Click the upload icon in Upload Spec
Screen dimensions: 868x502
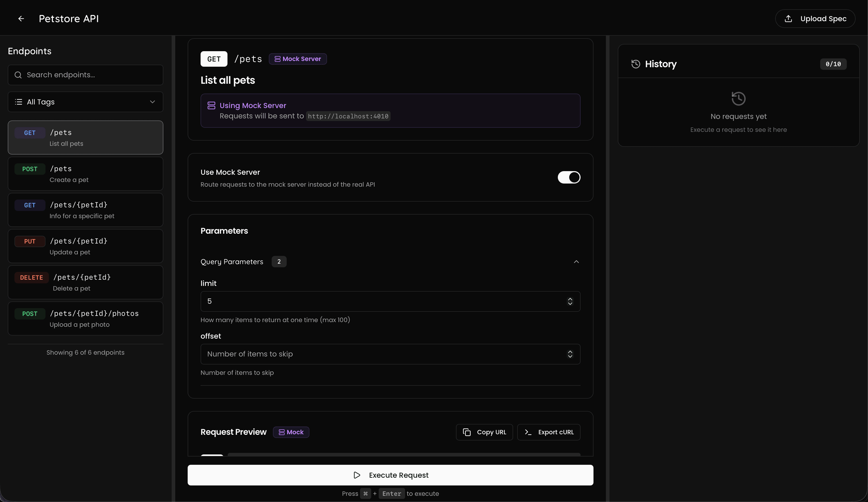tap(788, 19)
